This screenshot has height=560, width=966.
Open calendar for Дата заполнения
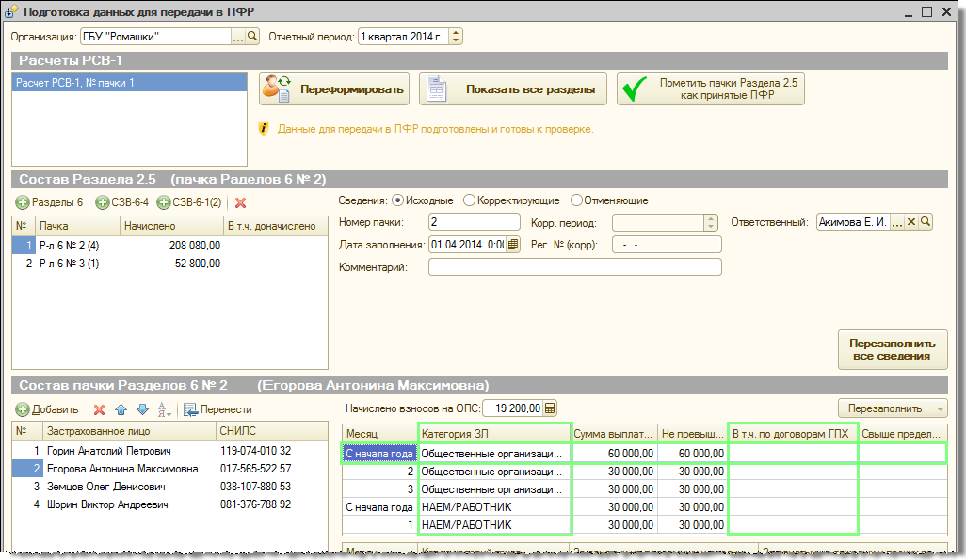(x=513, y=245)
